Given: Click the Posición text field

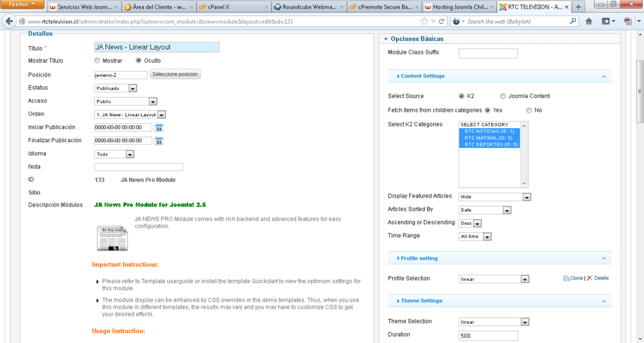Looking at the screenshot, I should tap(121, 75).
